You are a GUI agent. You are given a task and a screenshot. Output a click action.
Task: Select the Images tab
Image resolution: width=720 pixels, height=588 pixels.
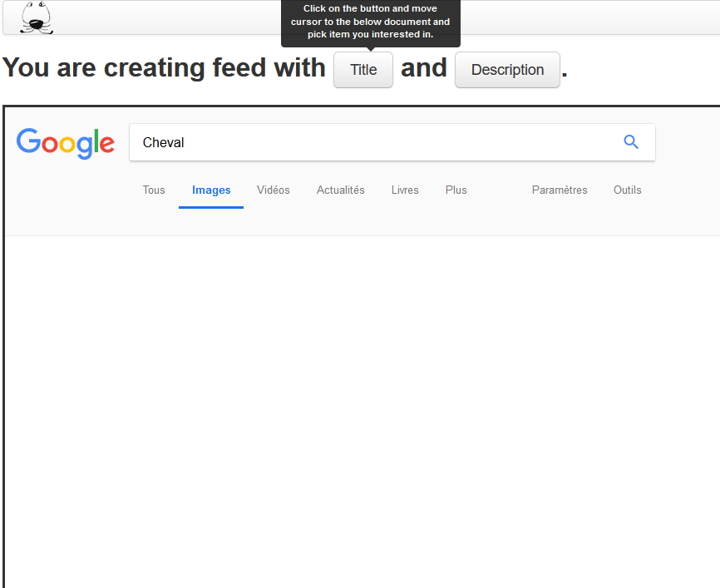click(211, 190)
